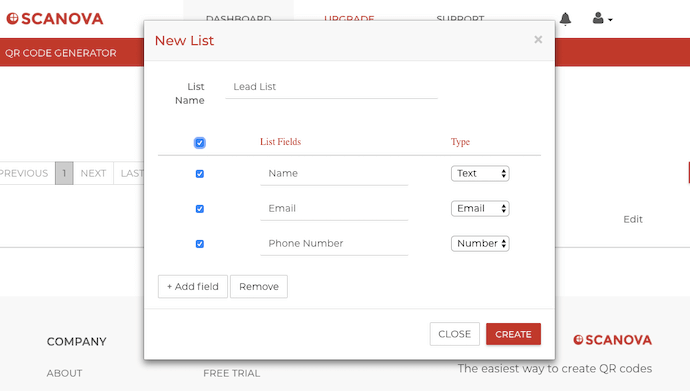This screenshot has width=690, height=391.
Task: Select page 1 in pagination
Action: pyautogui.click(x=64, y=173)
